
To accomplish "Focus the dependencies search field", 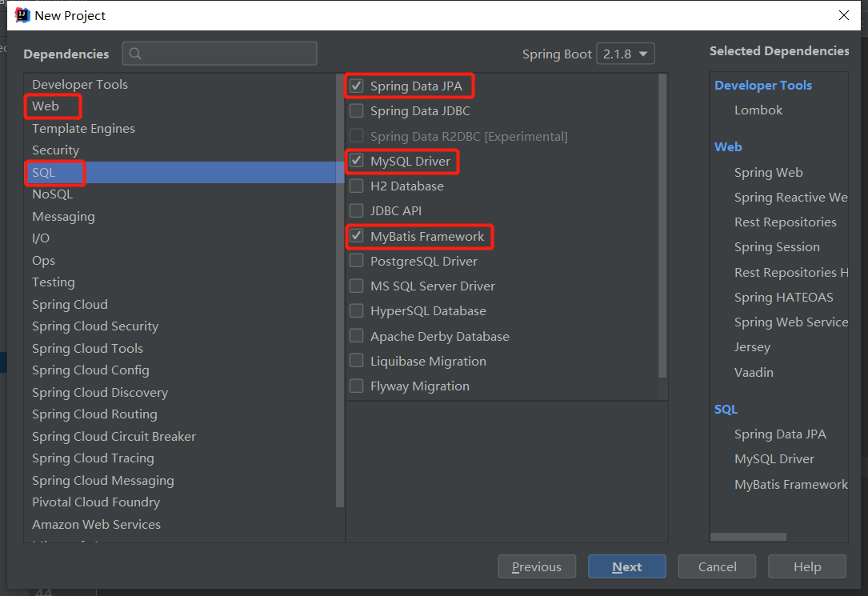I will (x=220, y=54).
